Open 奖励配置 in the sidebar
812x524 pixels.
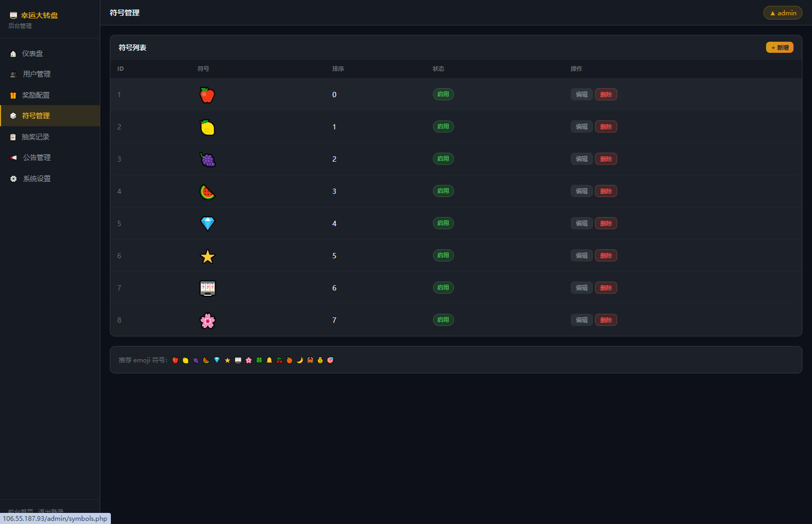[x=50, y=95]
